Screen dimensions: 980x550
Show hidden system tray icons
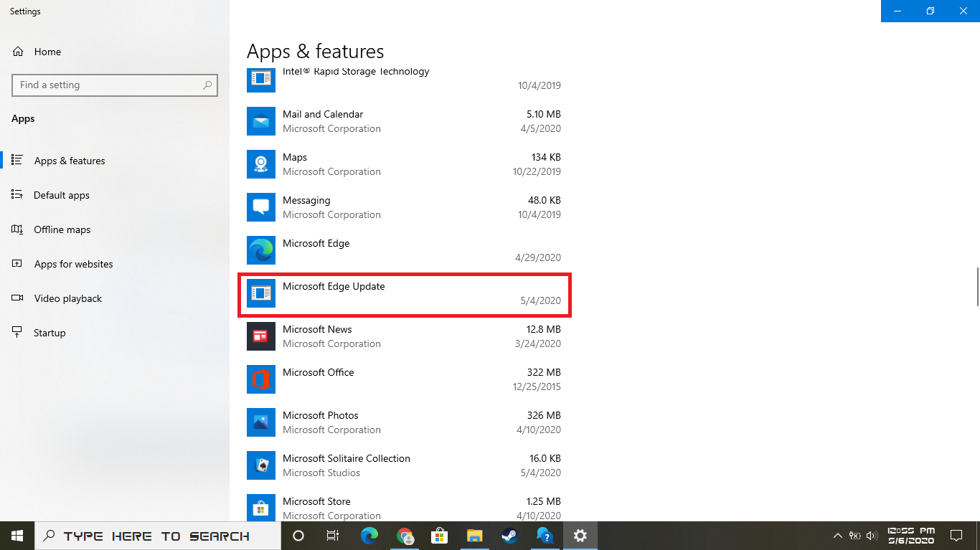pos(837,536)
